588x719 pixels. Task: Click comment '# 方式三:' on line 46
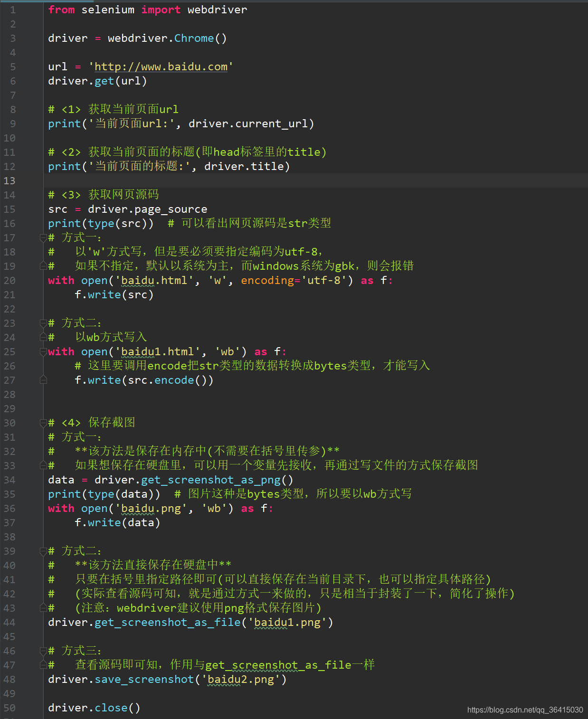75,651
